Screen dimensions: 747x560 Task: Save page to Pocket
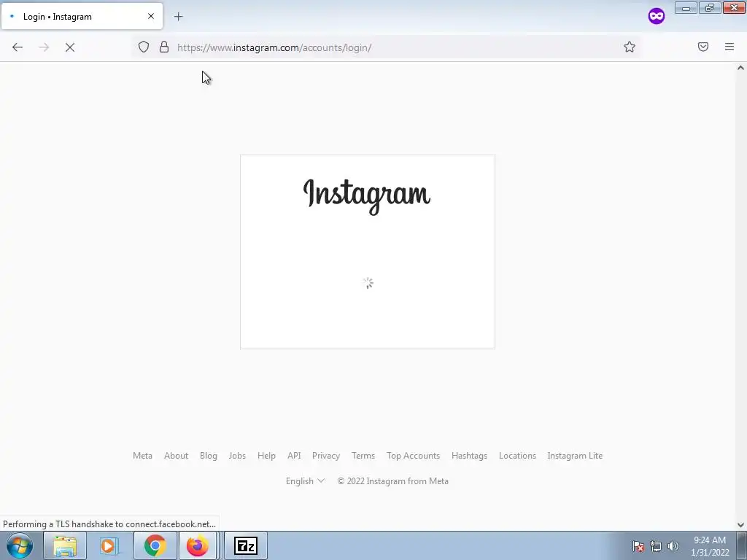[x=703, y=47]
